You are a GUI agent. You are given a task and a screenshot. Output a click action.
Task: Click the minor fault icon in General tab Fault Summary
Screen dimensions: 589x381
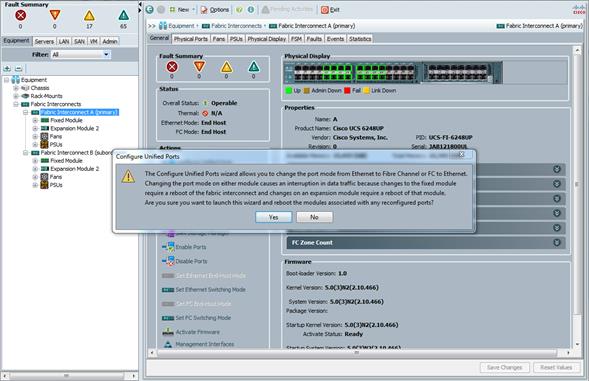point(226,67)
